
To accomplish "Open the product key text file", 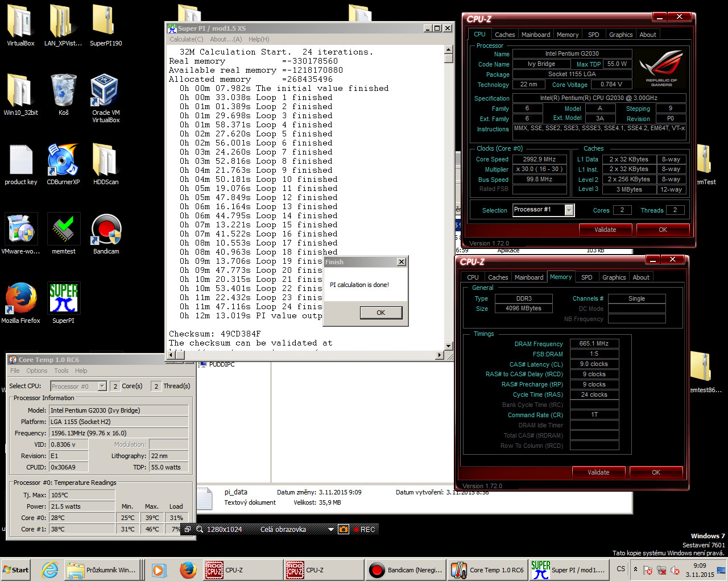I will pyautogui.click(x=20, y=164).
